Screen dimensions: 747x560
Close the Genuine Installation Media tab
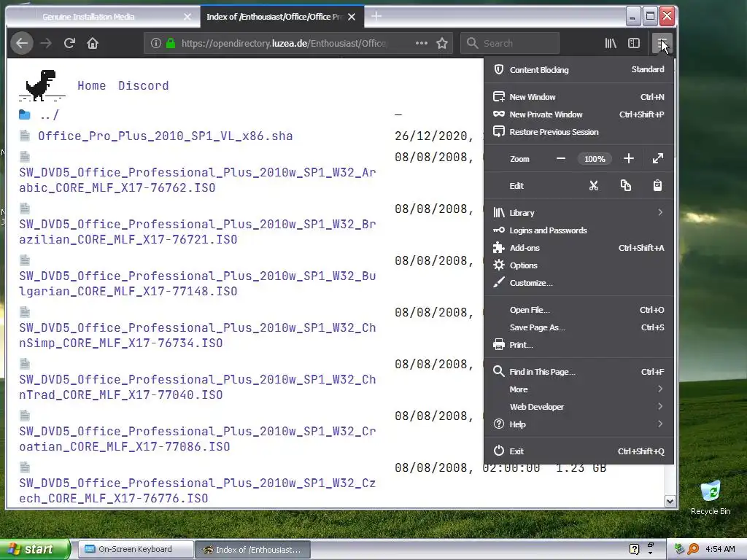tap(187, 17)
